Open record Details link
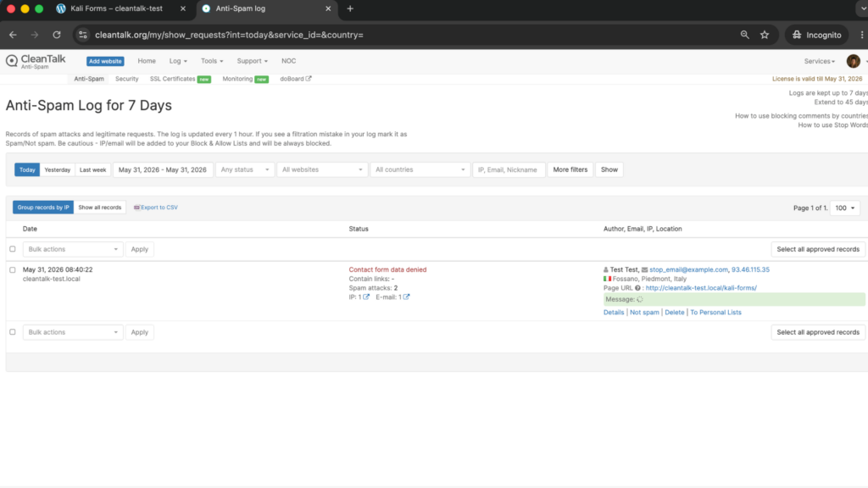Viewport: 868px width, 488px height. 614,313
